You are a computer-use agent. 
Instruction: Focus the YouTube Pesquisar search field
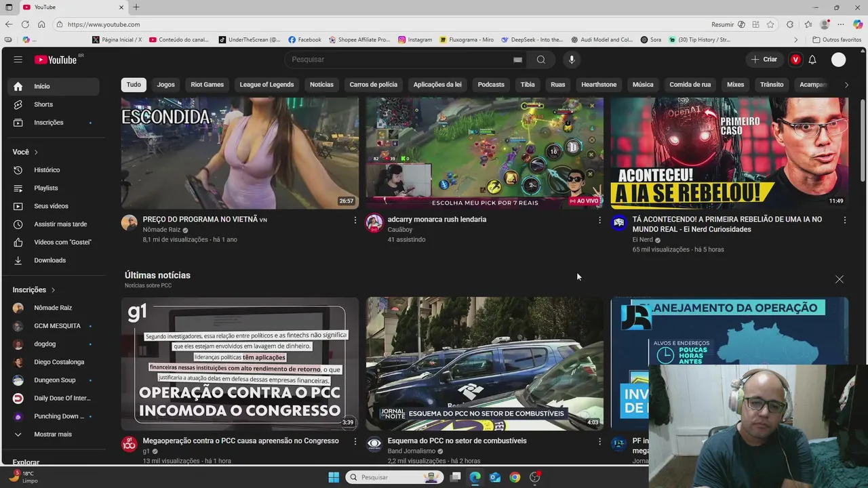[x=400, y=60]
